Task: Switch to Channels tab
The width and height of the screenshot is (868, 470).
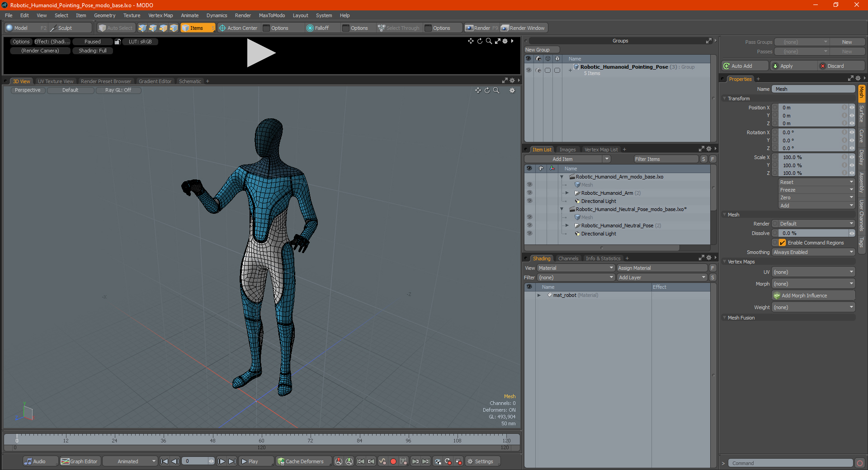Action: (x=568, y=258)
